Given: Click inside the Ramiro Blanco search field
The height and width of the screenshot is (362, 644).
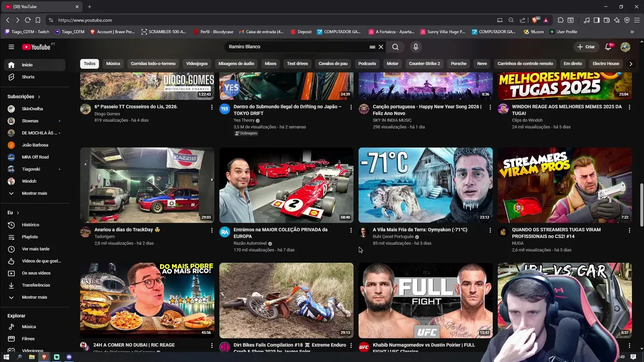Looking at the screenshot, I should pos(299,47).
